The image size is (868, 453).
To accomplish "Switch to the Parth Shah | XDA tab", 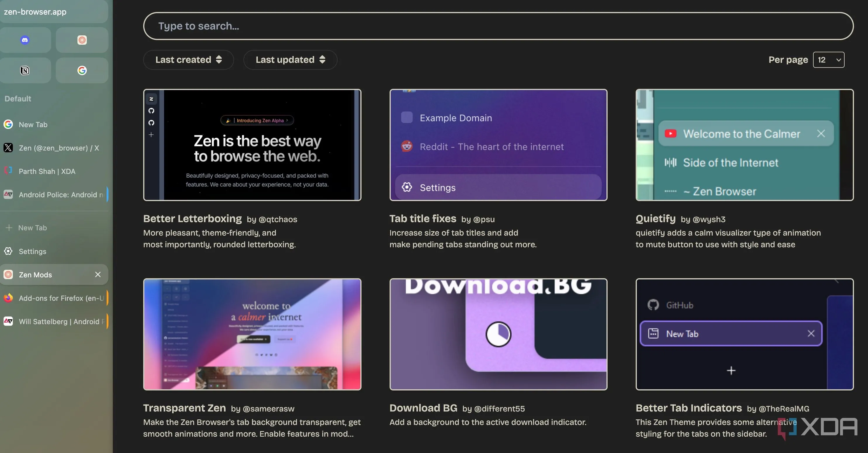I will pyautogui.click(x=47, y=171).
